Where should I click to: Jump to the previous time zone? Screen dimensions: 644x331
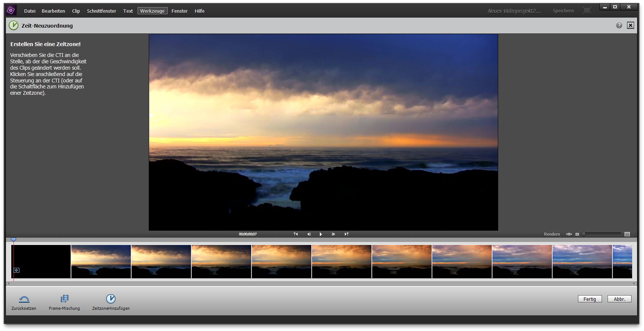tap(296, 234)
